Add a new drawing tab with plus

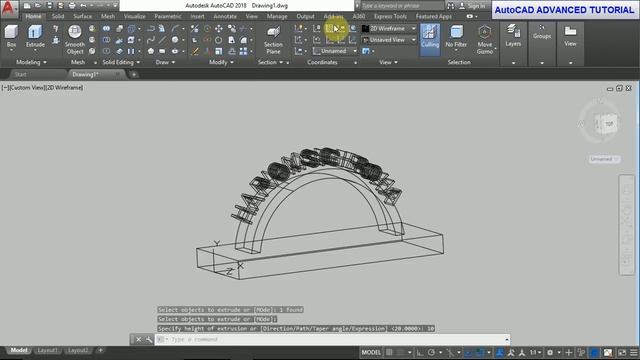point(134,74)
